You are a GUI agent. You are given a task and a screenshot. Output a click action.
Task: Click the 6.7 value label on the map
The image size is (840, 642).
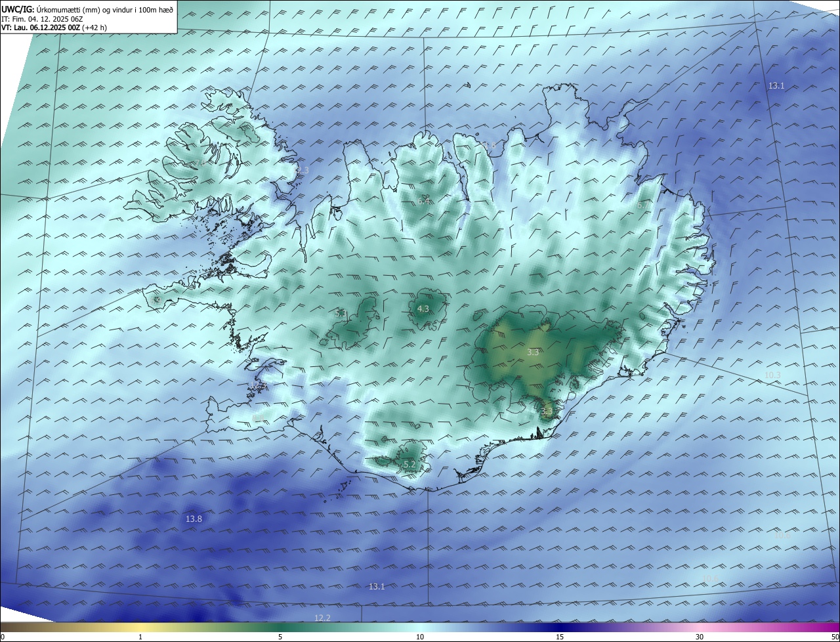coord(642,205)
